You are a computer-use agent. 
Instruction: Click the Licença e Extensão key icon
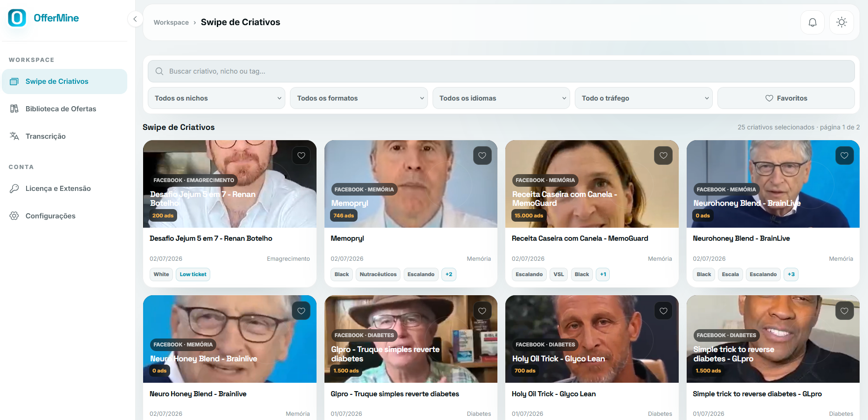click(14, 188)
